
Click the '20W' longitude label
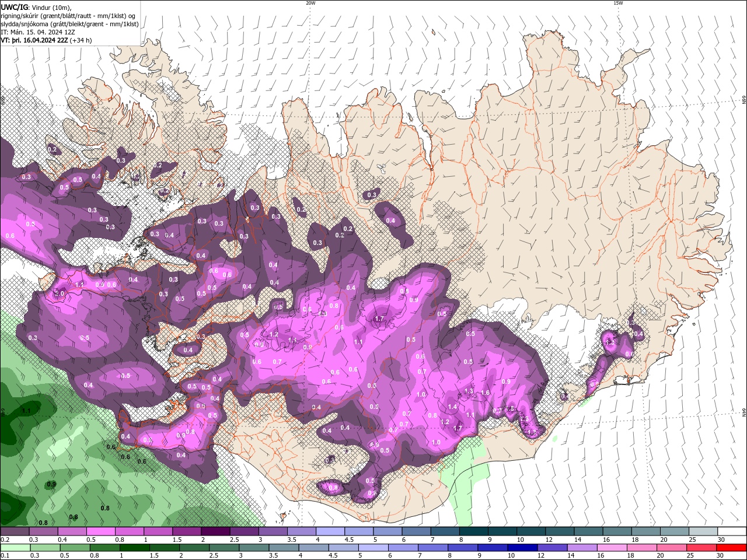[x=310, y=3]
